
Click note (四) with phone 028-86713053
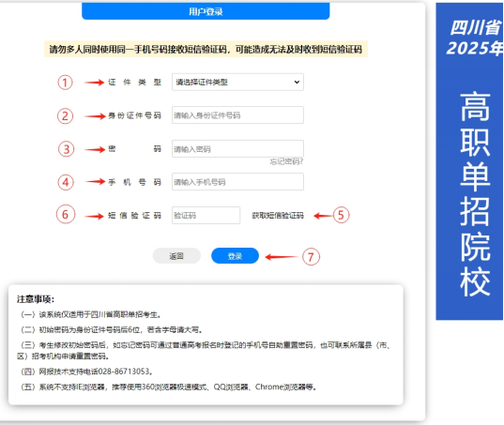pos(86,372)
